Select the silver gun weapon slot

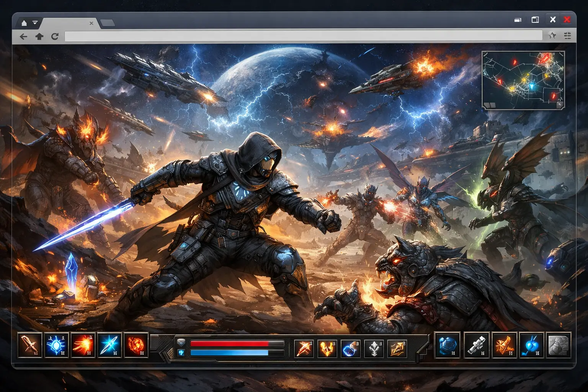(x=477, y=345)
